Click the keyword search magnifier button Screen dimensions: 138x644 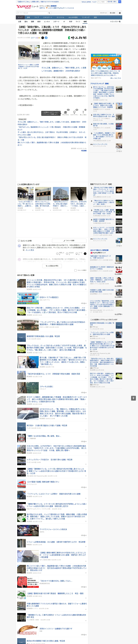49,13
